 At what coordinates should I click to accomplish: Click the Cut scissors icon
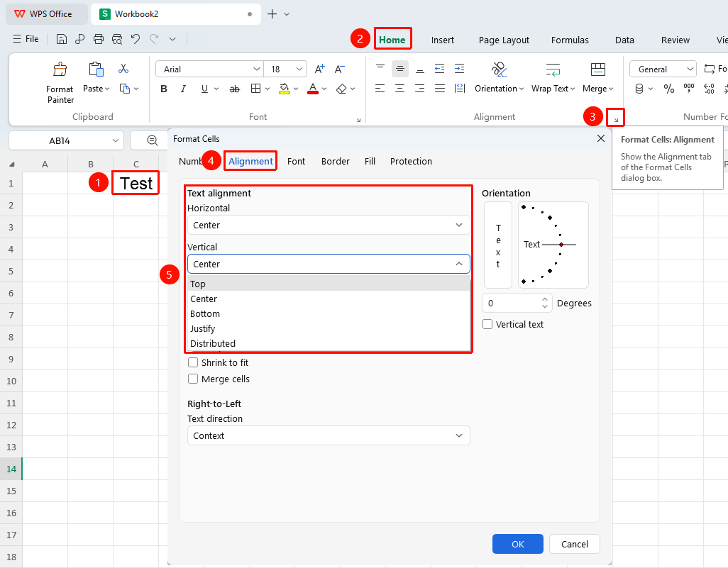[x=123, y=69]
